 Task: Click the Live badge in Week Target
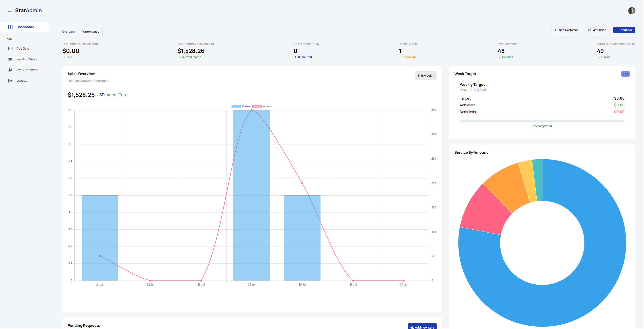click(x=625, y=74)
